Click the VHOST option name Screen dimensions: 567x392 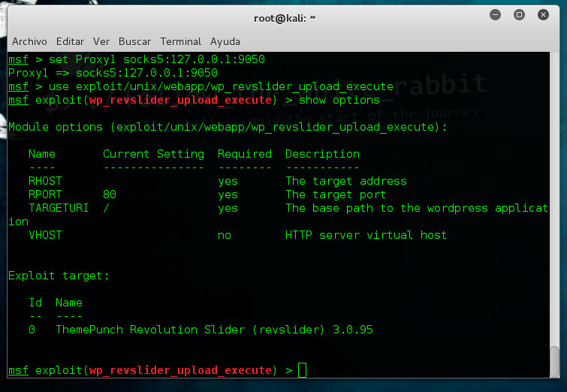(45, 235)
